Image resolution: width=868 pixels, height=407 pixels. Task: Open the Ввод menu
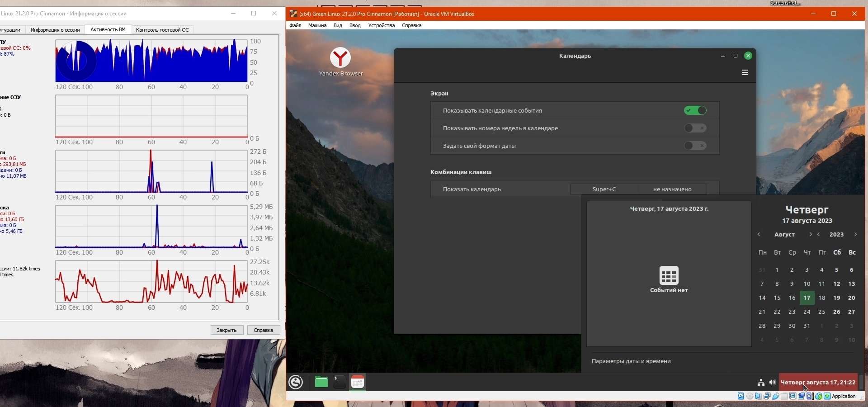[x=355, y=25]
